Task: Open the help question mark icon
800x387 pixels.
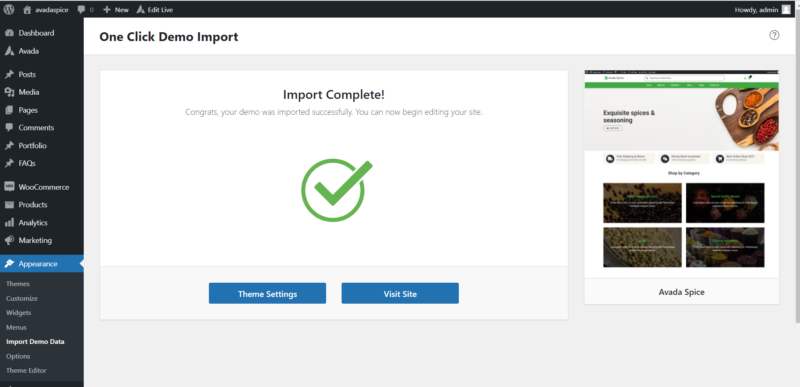Action: pyautogui.click(x=774, y=35)
